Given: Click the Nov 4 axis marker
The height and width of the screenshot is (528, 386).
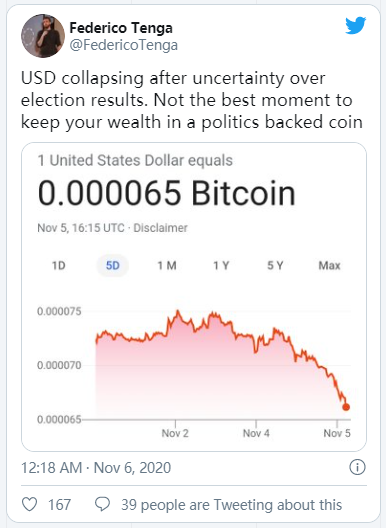Looking at the screenshot, I should point(256,433).
